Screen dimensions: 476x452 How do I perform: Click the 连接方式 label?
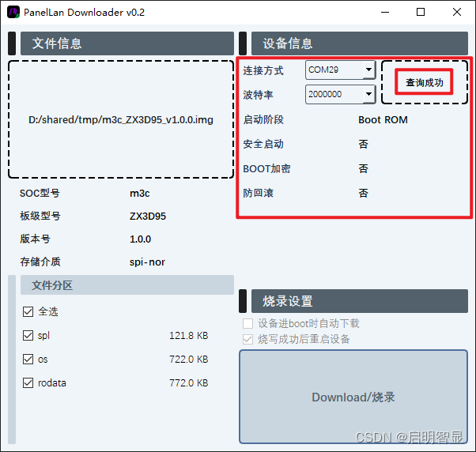click(263, 70)
